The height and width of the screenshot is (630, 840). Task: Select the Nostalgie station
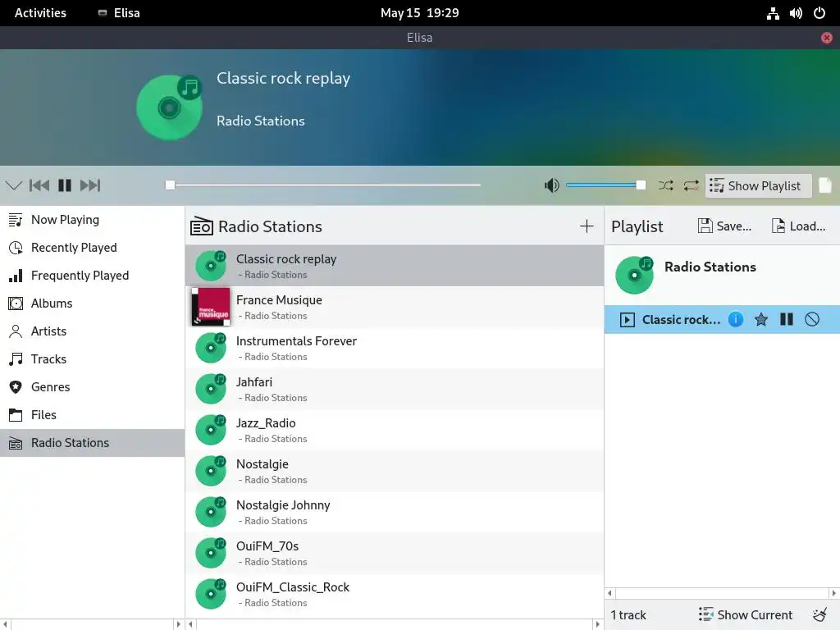point(395,471)
